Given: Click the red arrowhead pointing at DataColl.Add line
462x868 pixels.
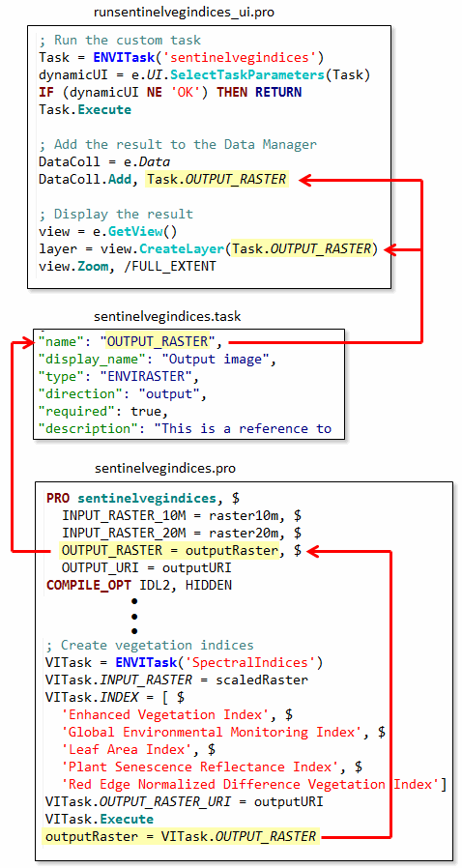Looking at the screenshot, I should (304, 180).
